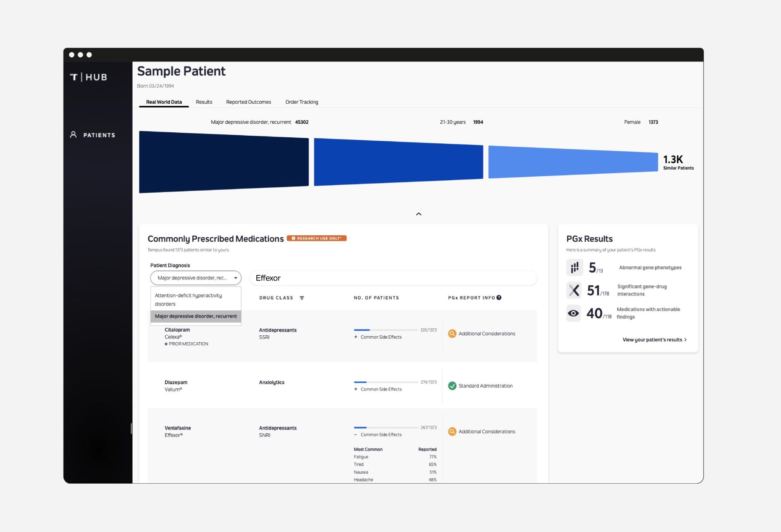Open the PATIENTS sidebar section
The image size is (781, 532).
[93, 135]
